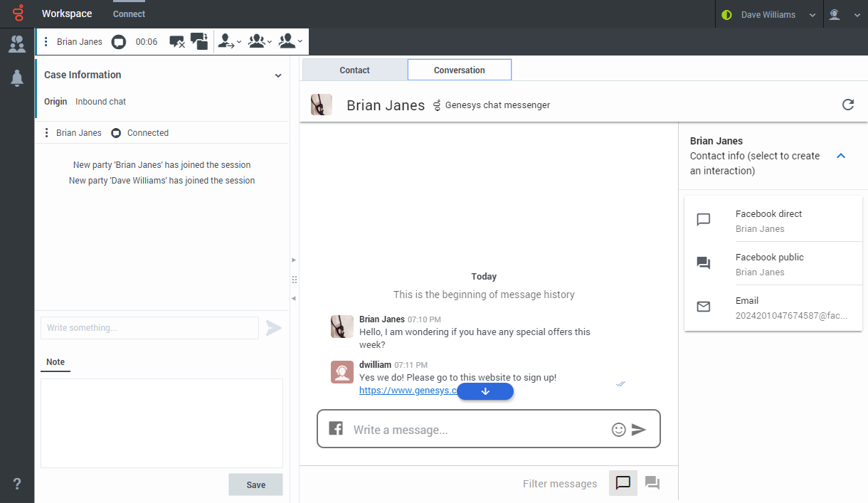The height and width of the screenshot is (503, 868).
Task: Open the notifications bell in the sidebar
Action: pos(17,79)
